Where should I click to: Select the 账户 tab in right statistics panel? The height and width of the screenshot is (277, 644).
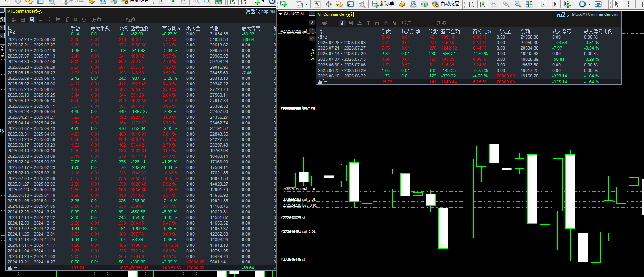coord(407,23)
